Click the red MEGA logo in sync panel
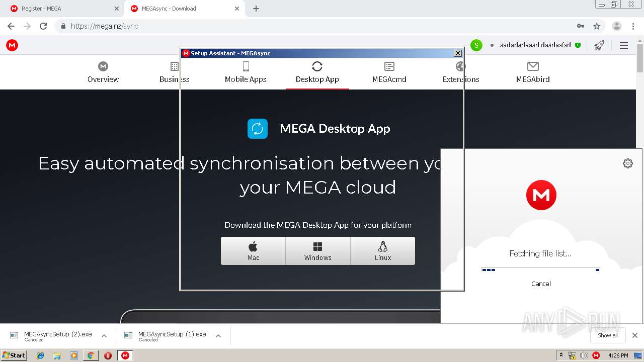 pos(541,195)
